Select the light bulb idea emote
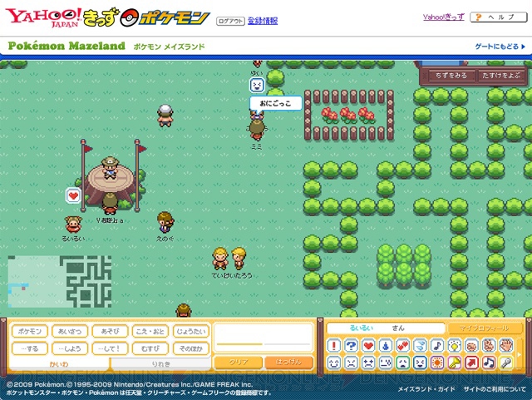 click(x=455, y=346)
